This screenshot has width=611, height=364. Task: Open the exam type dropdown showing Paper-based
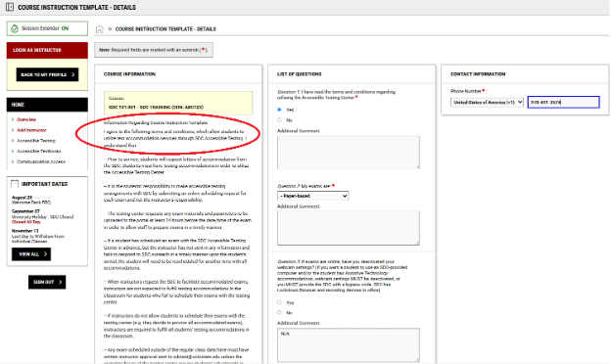pyautogui.click(x=313, y=196)
